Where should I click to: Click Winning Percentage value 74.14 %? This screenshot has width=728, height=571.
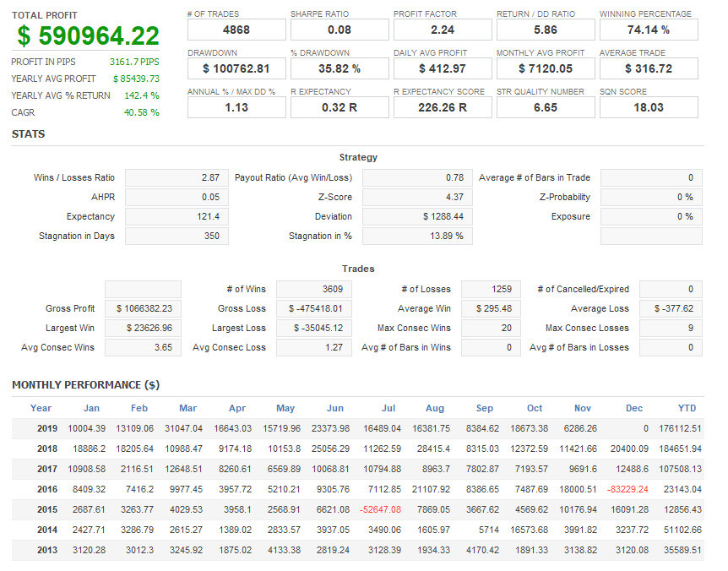coord(649,30)
